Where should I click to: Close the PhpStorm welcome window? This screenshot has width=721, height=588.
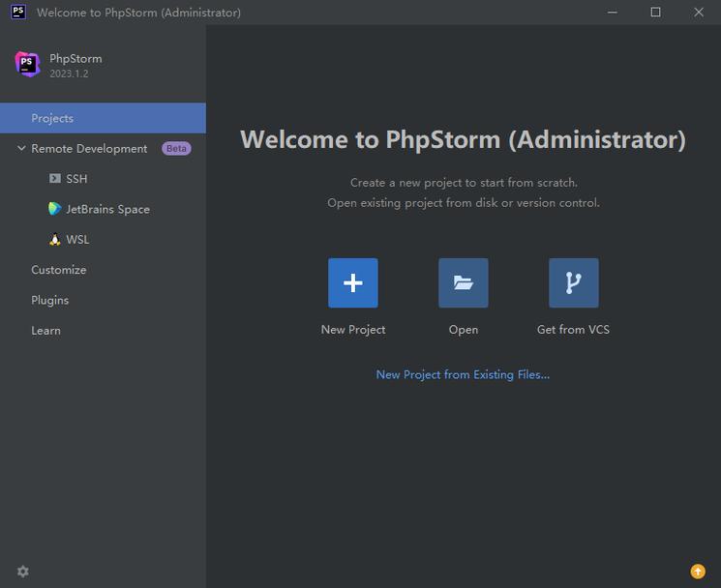click(x=699, y=12)
